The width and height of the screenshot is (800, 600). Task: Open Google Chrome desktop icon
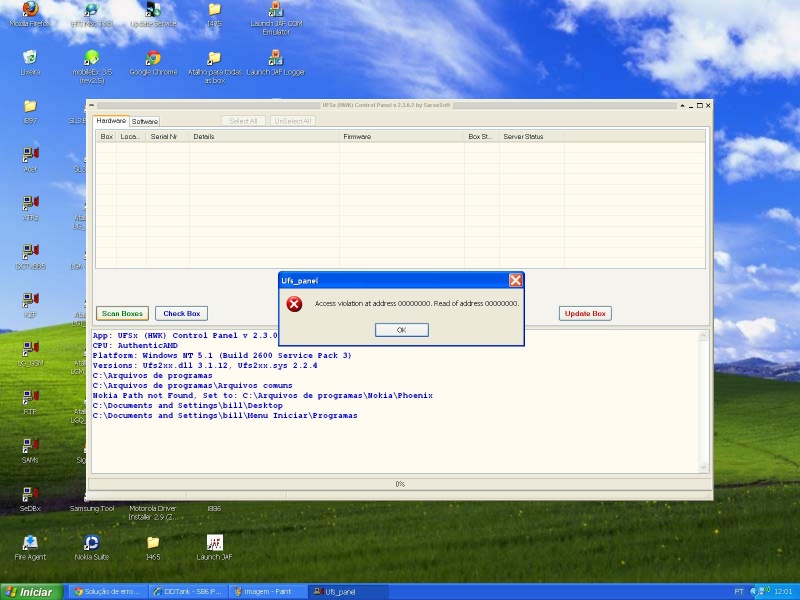point(153,63)
